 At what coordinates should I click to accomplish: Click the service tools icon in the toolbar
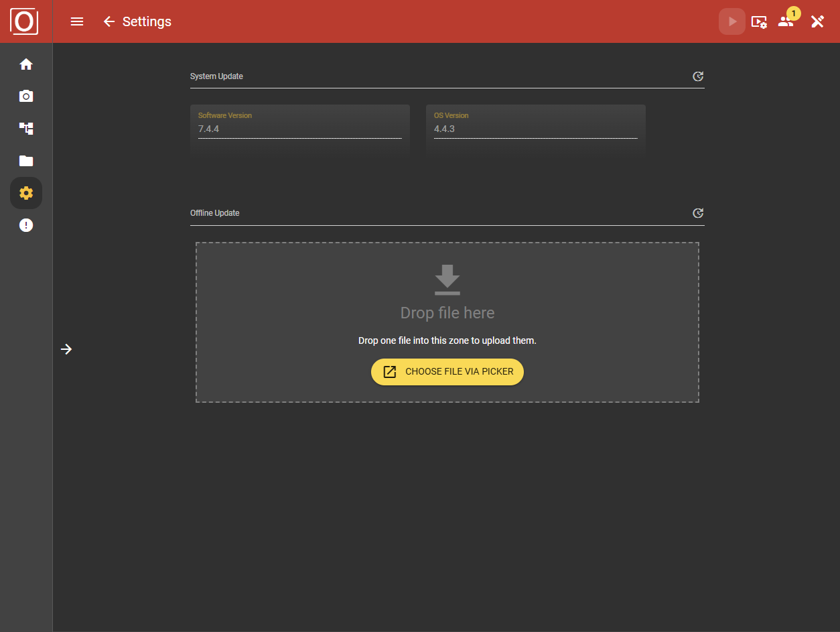(817, 21)
